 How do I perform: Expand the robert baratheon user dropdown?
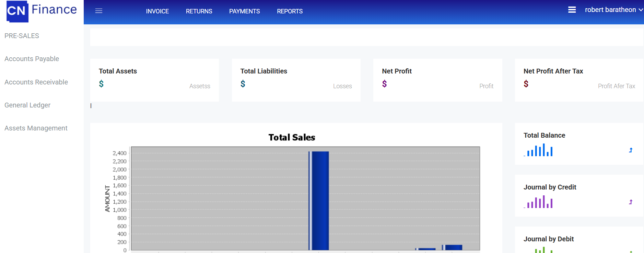[613, 10]
